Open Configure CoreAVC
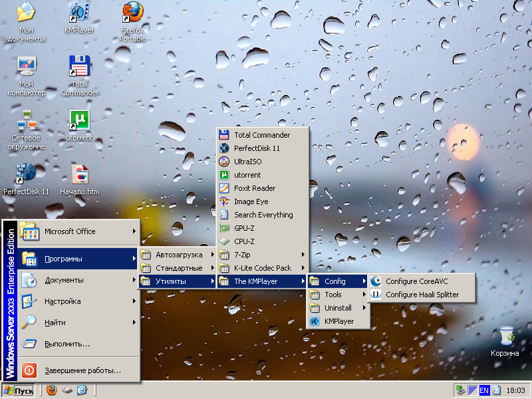Viewport: 532px width, 399px height. (x=422, y=281)
